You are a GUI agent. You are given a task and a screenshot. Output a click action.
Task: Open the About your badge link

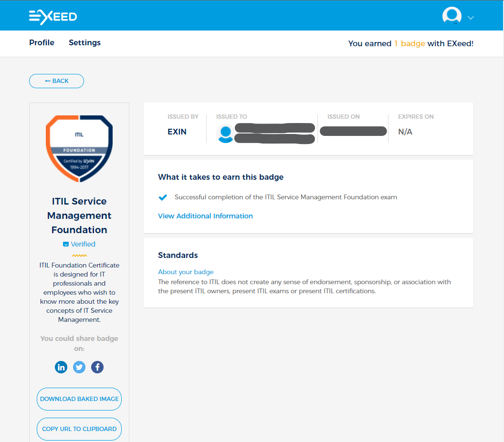(186, 272)
